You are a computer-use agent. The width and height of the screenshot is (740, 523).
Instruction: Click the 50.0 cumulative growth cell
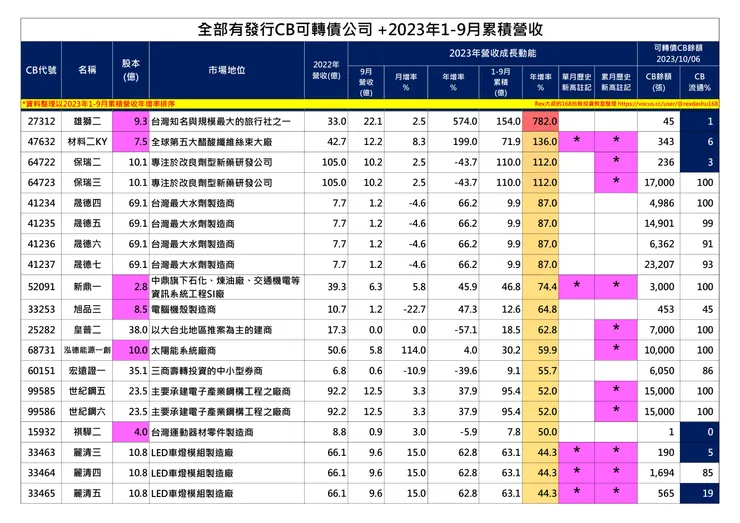540,432
